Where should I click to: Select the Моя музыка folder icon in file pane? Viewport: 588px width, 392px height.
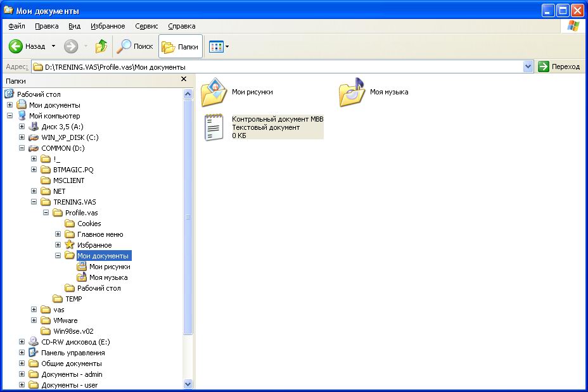pos(352,92)
